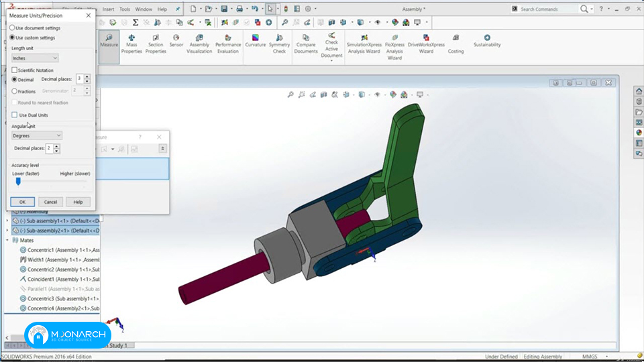This screenshot has height=362, width=644.
Task: Click the Cancel button in dialog
Action: click(x=50, y=202)
